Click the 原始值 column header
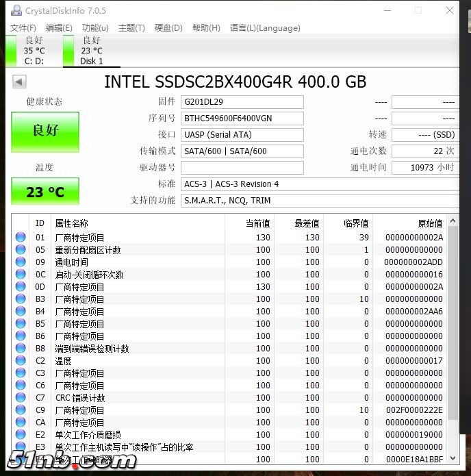Screen dimensions: 471x476 (x=430, y=223)
